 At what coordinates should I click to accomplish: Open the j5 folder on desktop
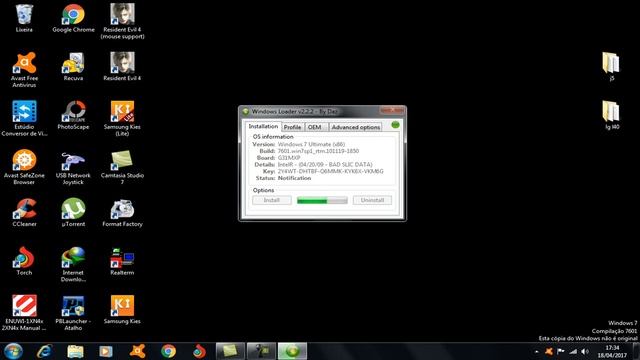(x=611, y=67)
